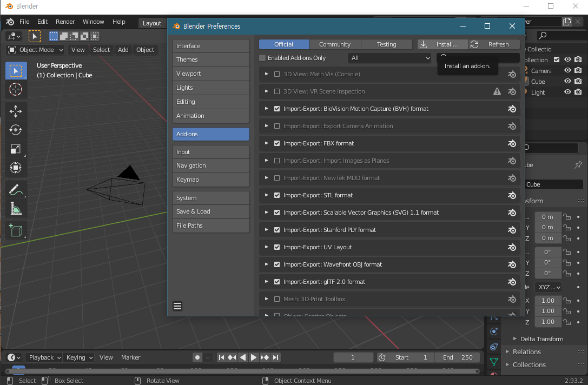
Task: Click the Refresh add-ons button
Action: (494, 45)
